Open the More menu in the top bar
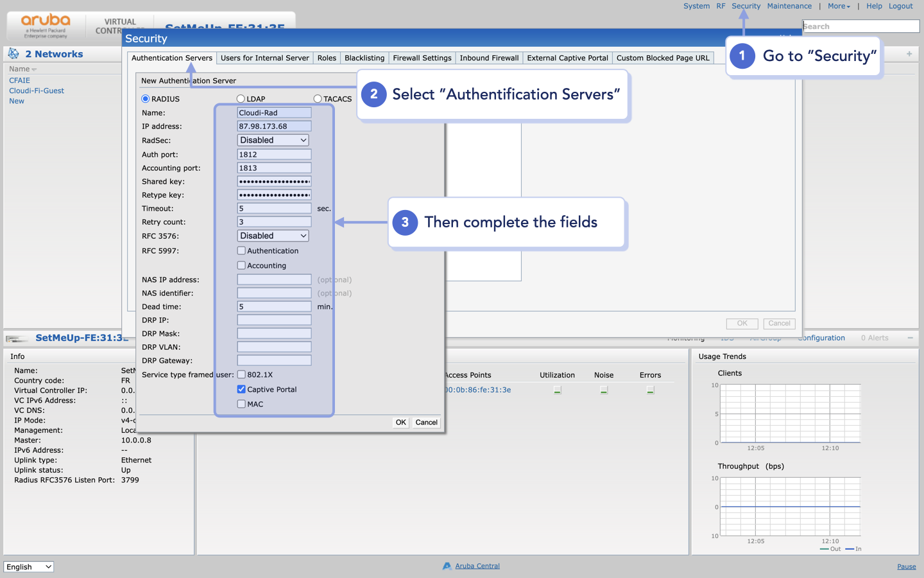924x578 pixels. [x=839, y=6]
